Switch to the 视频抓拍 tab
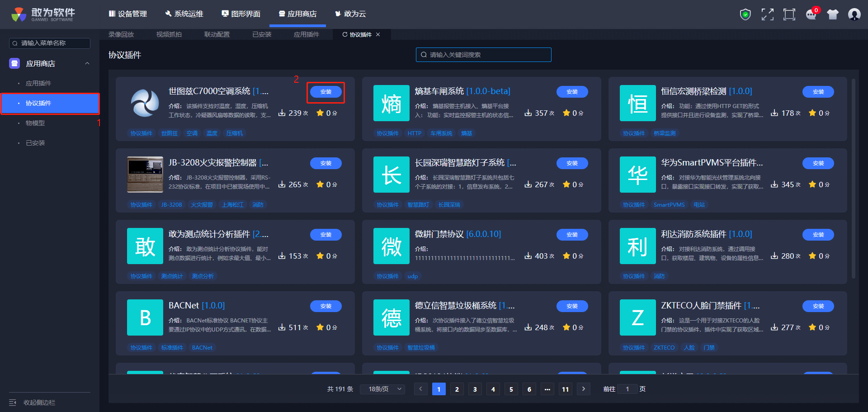Image resolution: width=868 pixels, height=412 pixels. [x=169, y=34]
